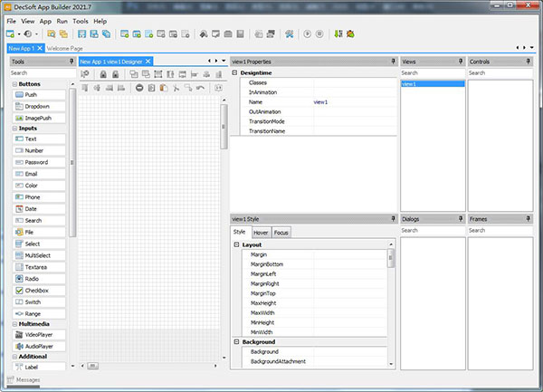Collapse the Designtime properties section
The width and height of the screenshot is (543, 392).
click(234, 72)
